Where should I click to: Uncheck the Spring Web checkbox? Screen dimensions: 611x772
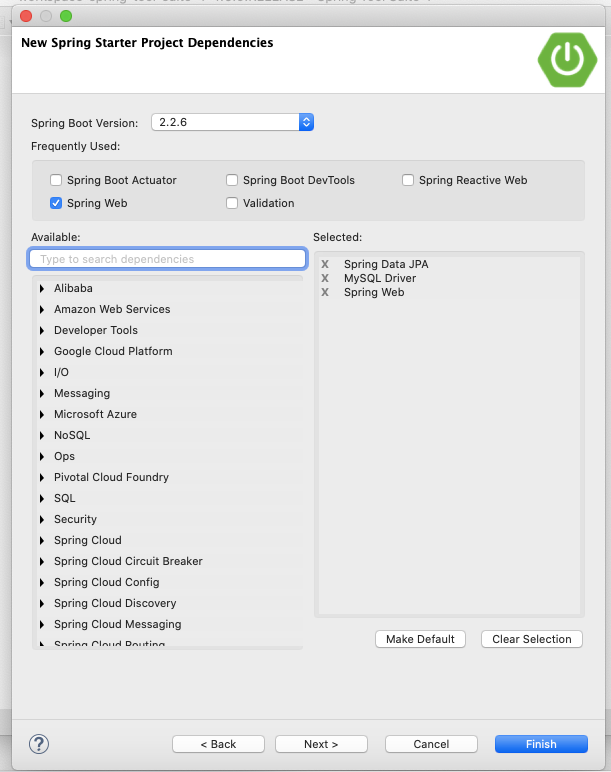(x=56, y=203)
